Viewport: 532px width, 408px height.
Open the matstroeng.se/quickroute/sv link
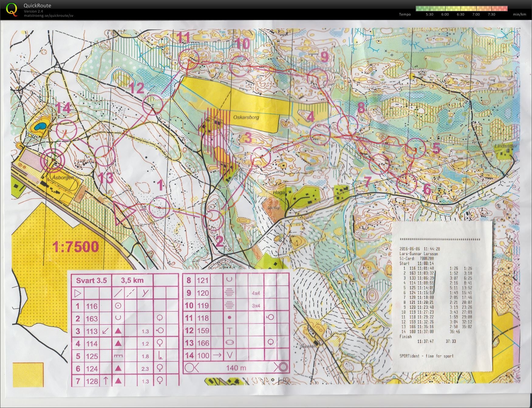tap(49, 16)
